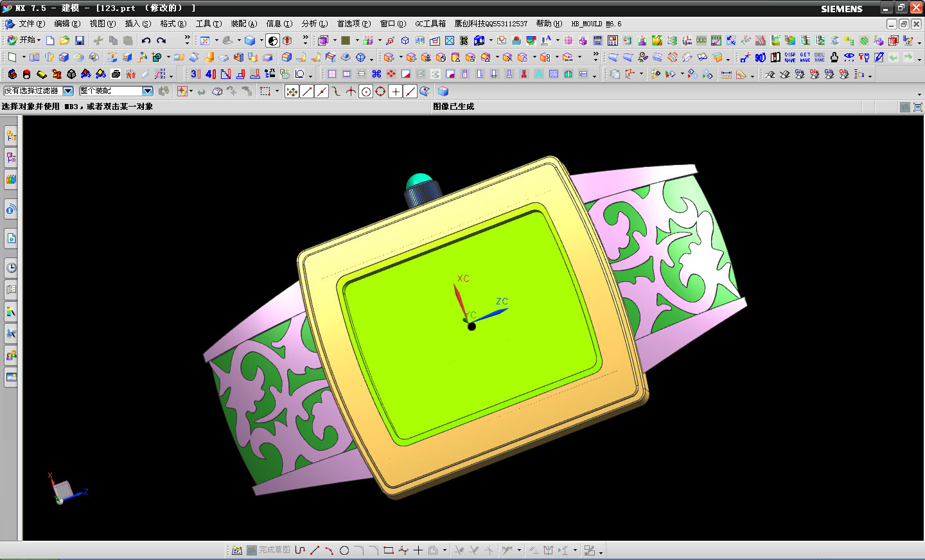Expand the 没有选择过滤器 selection filter dropdown
This screenshot has height=560, width=925.
[x=68, y=91]
